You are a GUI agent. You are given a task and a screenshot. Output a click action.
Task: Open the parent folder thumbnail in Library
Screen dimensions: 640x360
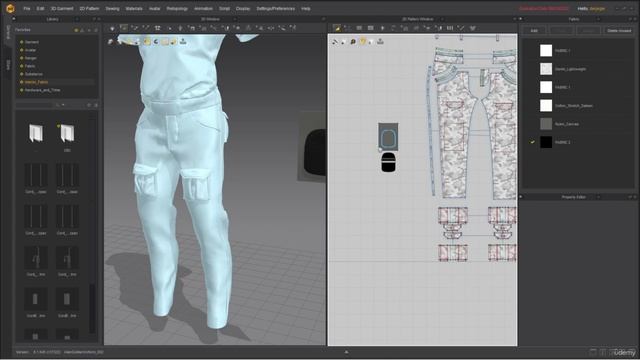click(x=36, y=133)
